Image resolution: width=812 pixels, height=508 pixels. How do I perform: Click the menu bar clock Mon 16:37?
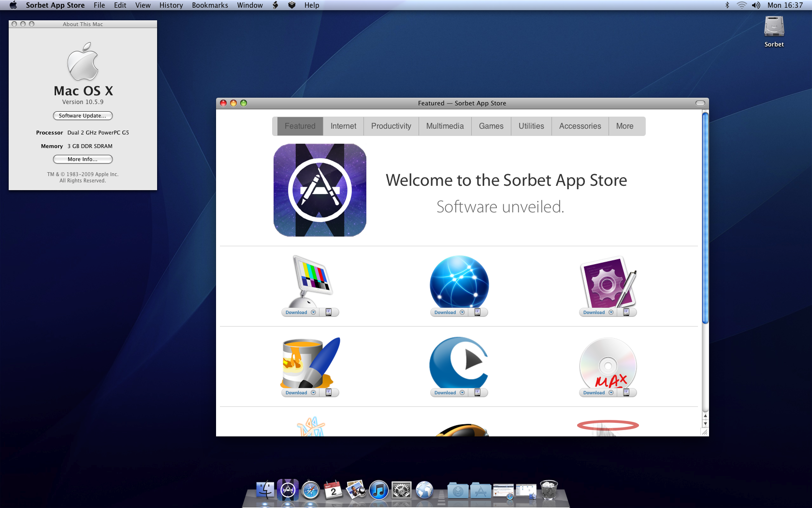point(785,5)
